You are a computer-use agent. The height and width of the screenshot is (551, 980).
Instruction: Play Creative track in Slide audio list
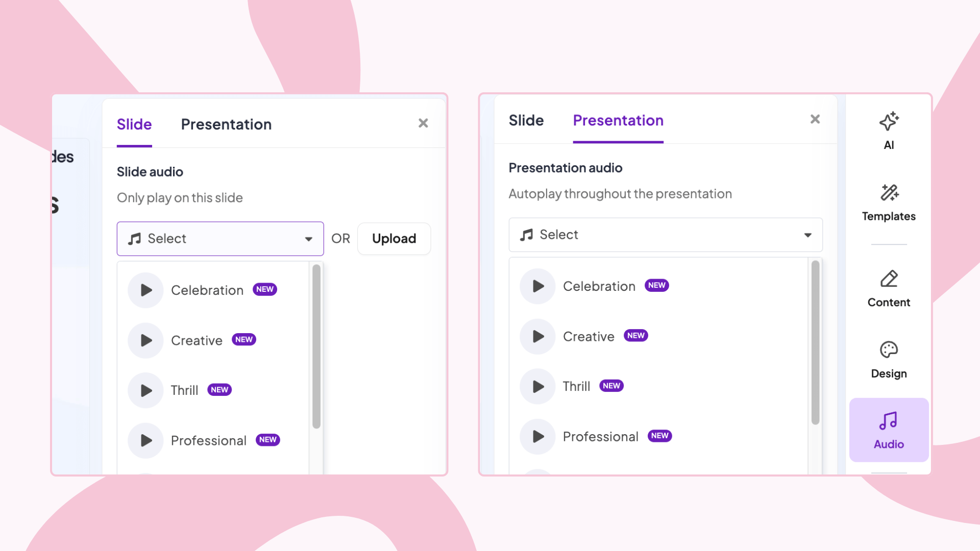pos(145,340)
